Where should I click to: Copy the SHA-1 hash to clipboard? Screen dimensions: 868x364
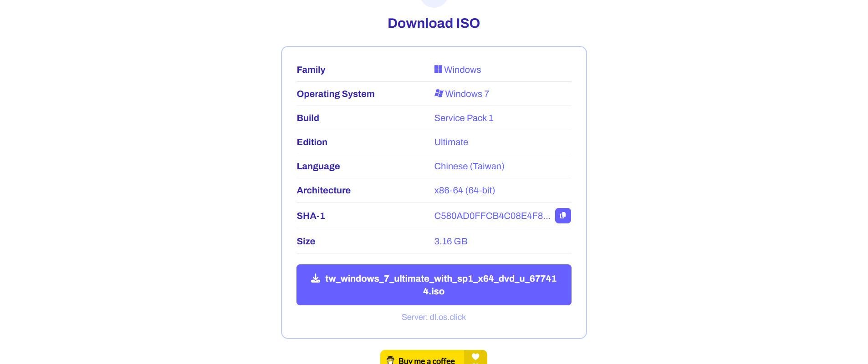563,216
